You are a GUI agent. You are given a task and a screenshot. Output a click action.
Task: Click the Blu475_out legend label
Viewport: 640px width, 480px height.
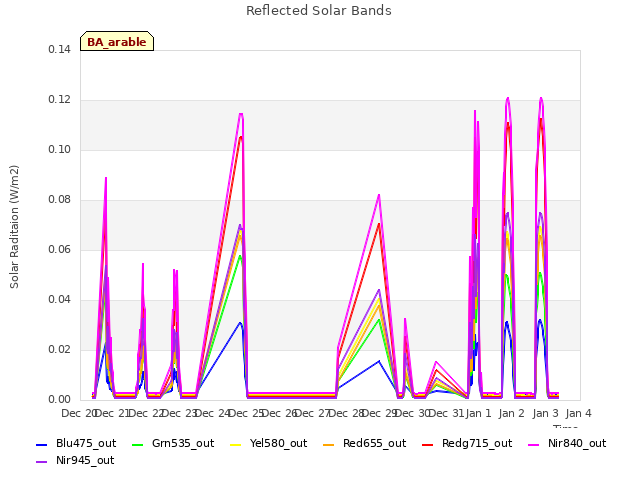(x=86, y=443)
